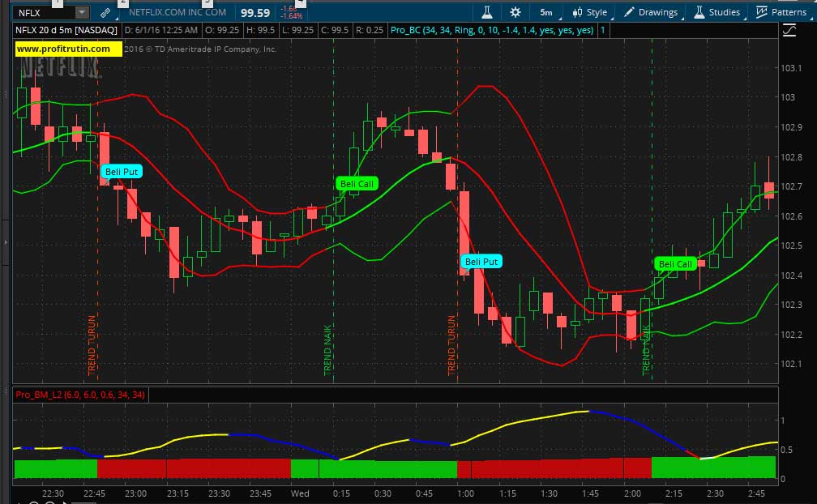Click the NFLX 20 d 5m [NASDAQ] label
Screen dimensions: 817x504
(x=66, y=30)
